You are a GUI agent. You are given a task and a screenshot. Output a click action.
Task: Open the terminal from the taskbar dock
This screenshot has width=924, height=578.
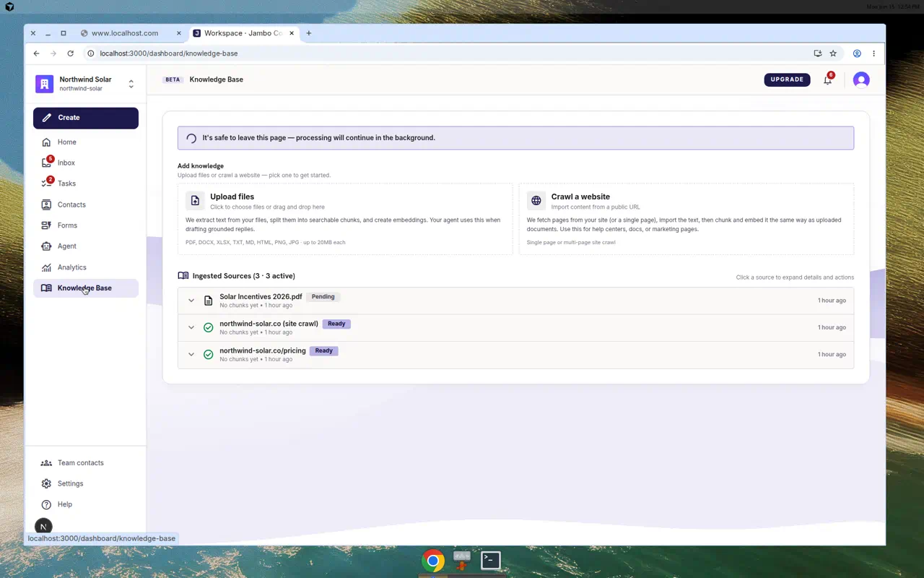coord(491,560)
